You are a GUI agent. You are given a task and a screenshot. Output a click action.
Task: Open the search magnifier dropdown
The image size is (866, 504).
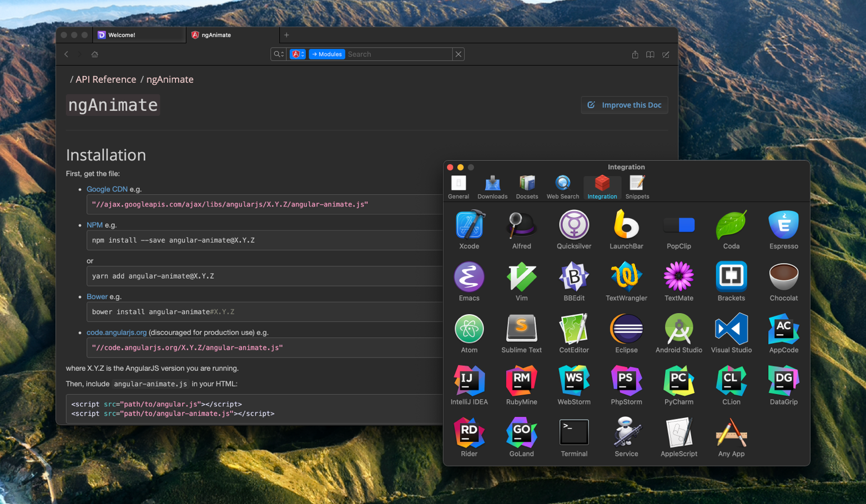[279, 54]
